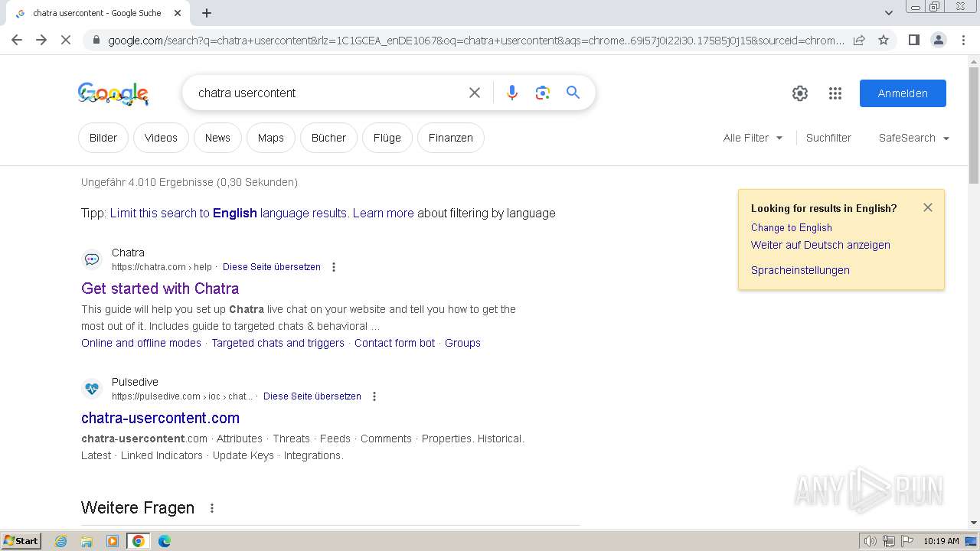This screenshot has height=551, width=980.
Task: Open Suchfilter tools
Action: coord(828,138)
